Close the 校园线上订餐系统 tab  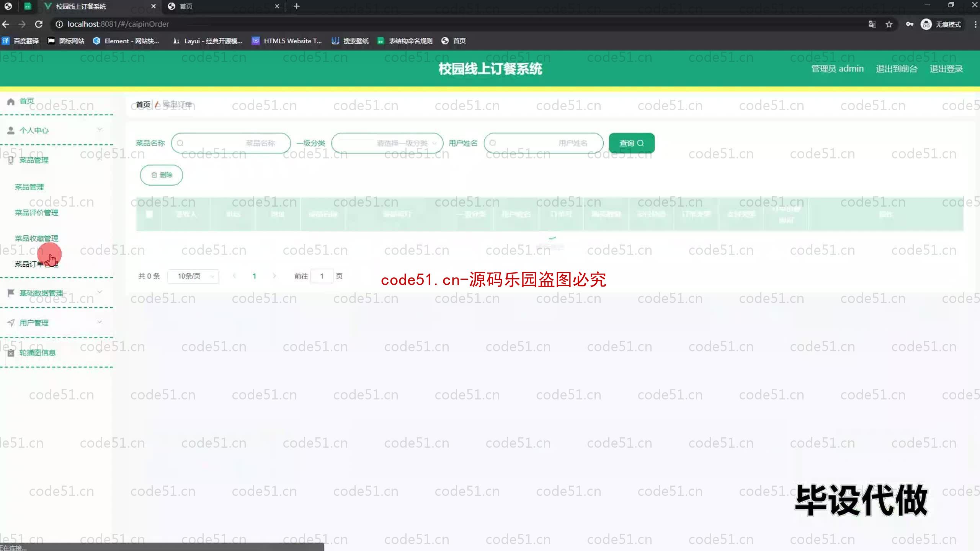[x=154, y=6]
